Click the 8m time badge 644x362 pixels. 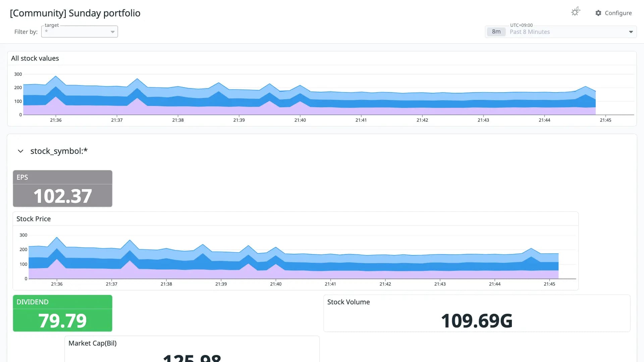point(496,32)
